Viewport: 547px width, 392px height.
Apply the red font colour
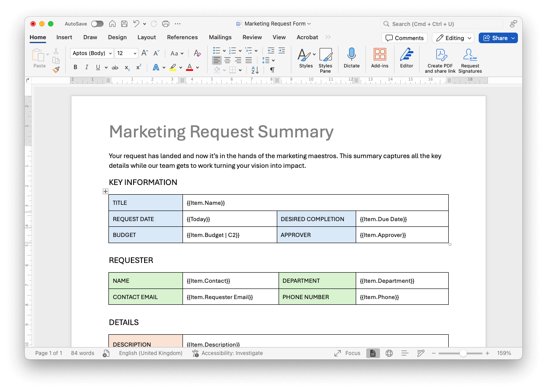(x=190, y=67)
